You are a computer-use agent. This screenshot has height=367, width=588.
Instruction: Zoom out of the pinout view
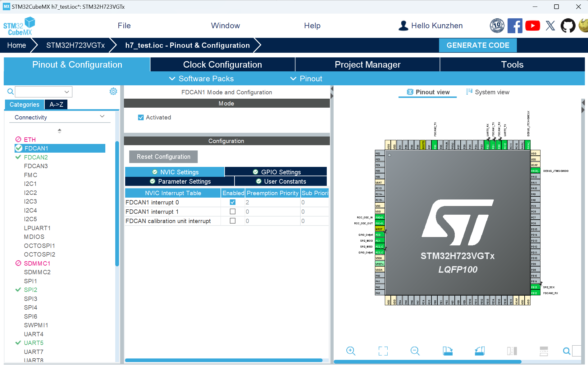point(415,351)
